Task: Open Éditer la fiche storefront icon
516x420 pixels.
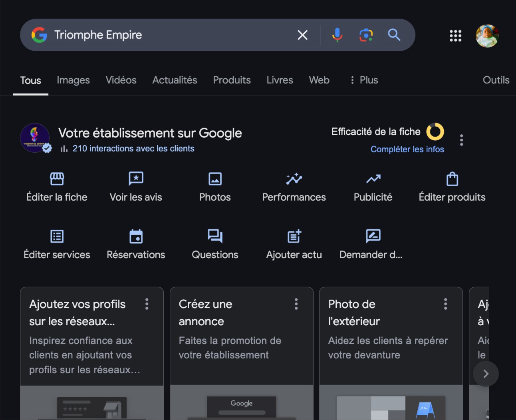Action: coord(57,179)
